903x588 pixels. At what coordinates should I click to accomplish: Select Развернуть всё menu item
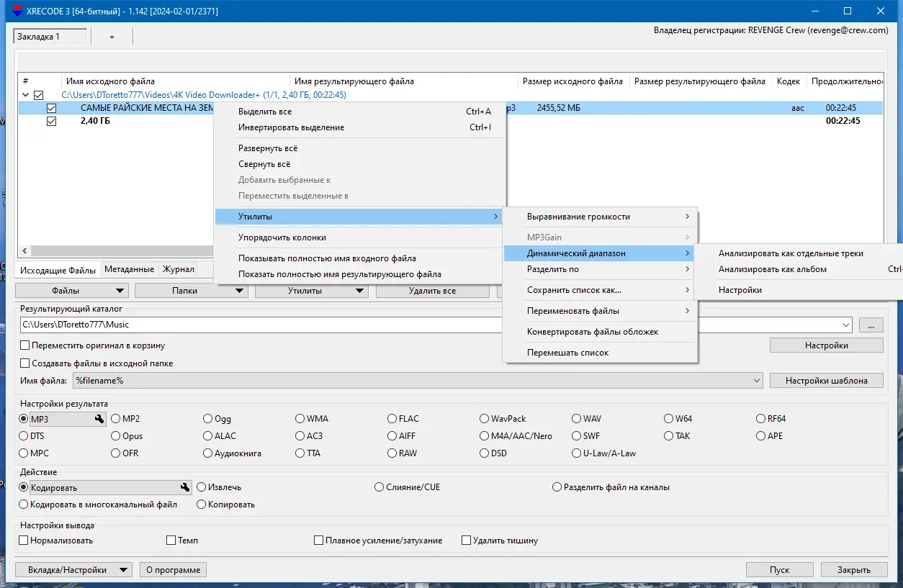click(x=360, y=148)
